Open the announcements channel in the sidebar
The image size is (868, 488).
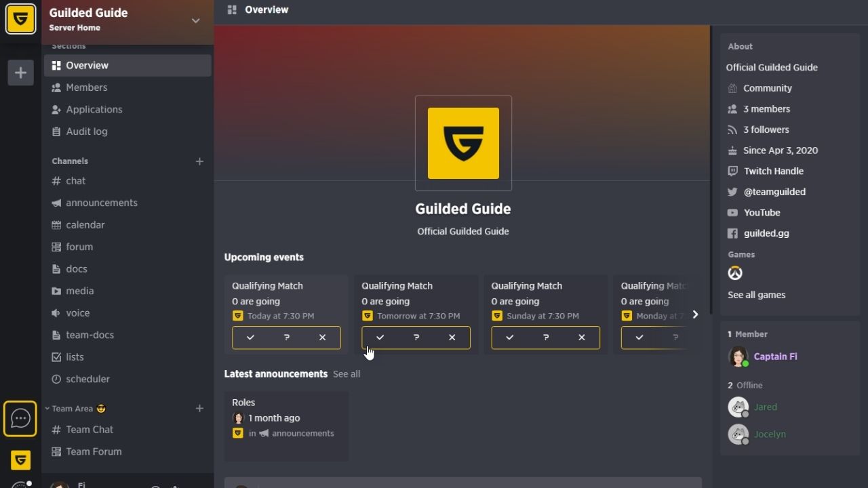[127, 203]
